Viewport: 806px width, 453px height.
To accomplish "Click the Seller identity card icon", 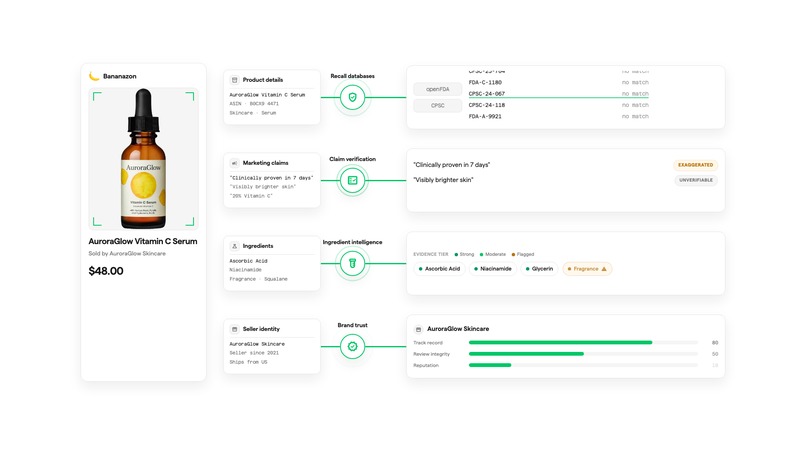I will (x=234, y=329).
